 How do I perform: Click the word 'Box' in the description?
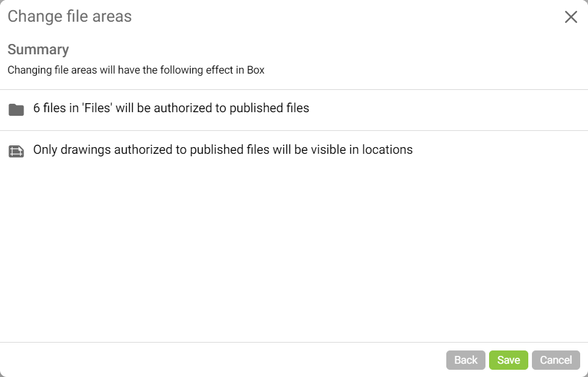[256, 70]
